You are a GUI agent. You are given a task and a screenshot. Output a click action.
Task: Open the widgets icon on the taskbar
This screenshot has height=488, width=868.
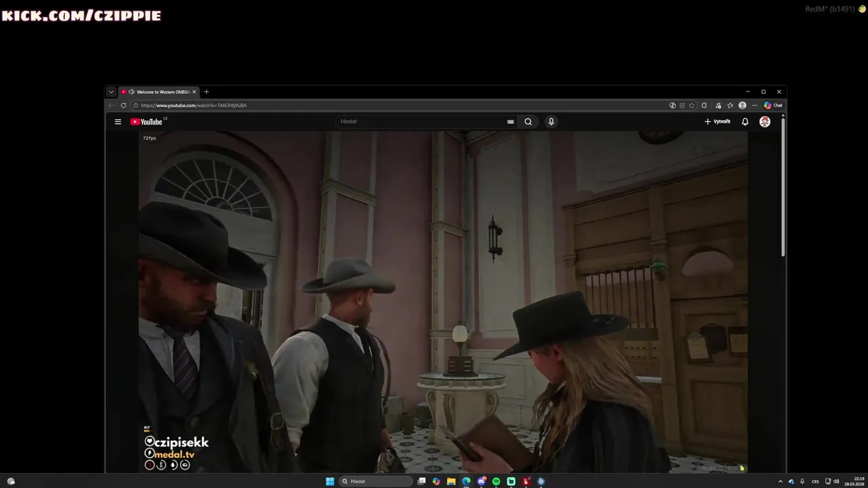point(11,481)
